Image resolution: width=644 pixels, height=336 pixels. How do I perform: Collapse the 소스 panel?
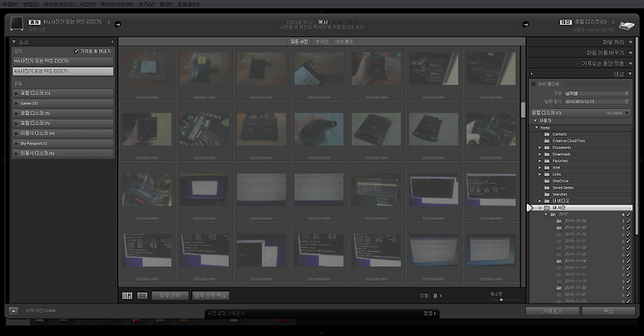14,42
